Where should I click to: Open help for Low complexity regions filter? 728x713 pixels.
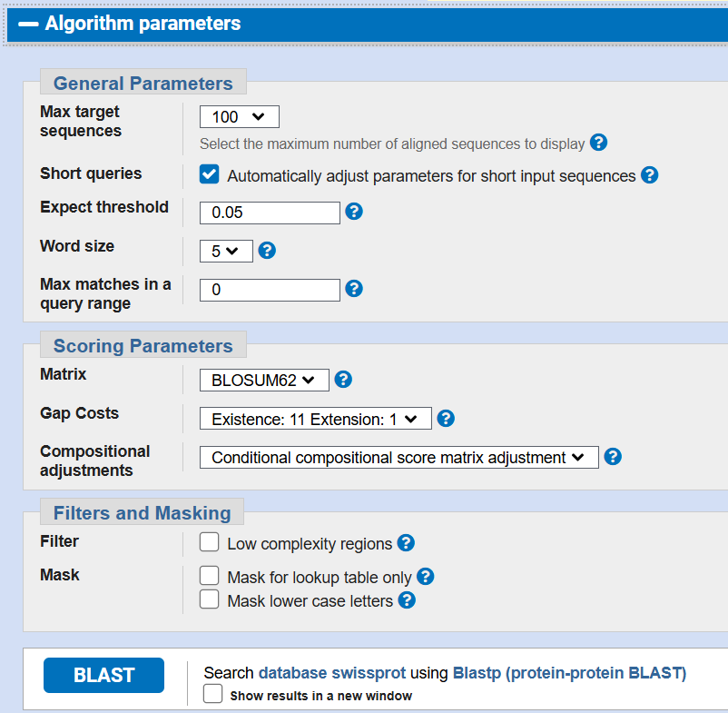406,542
